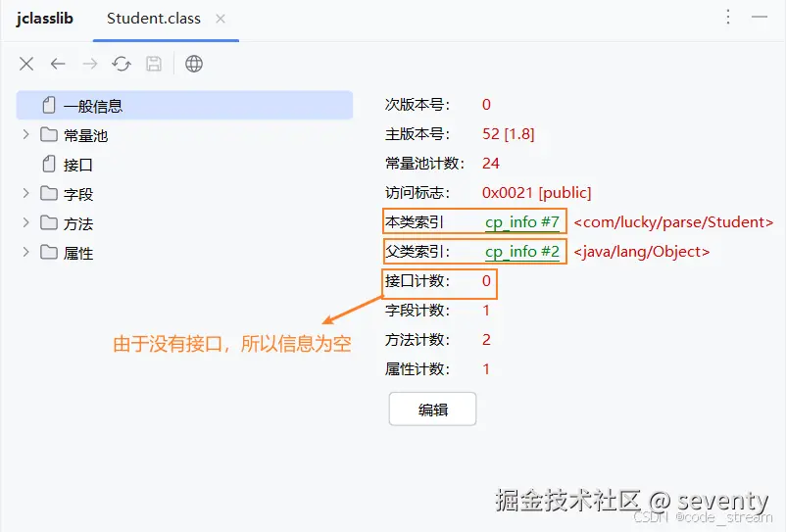Click the 接口 file icon
Viewport: 786px width, 532px height.
49,164
